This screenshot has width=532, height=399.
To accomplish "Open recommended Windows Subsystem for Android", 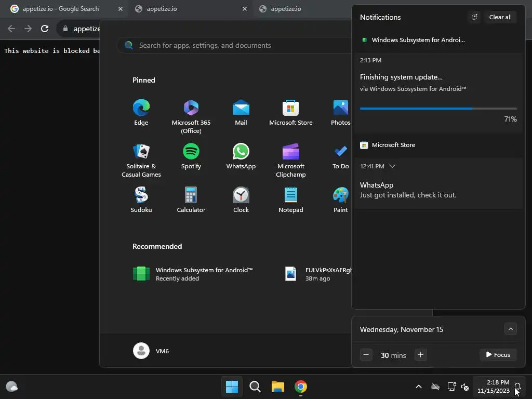I will pyautogui.click(x=193, y=274).
